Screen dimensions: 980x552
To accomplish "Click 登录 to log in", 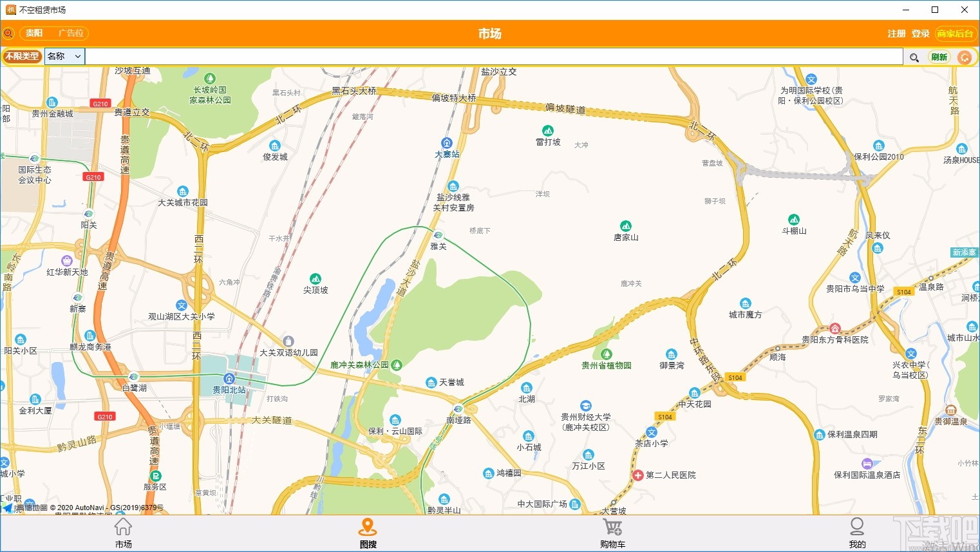I will [920, 33].
